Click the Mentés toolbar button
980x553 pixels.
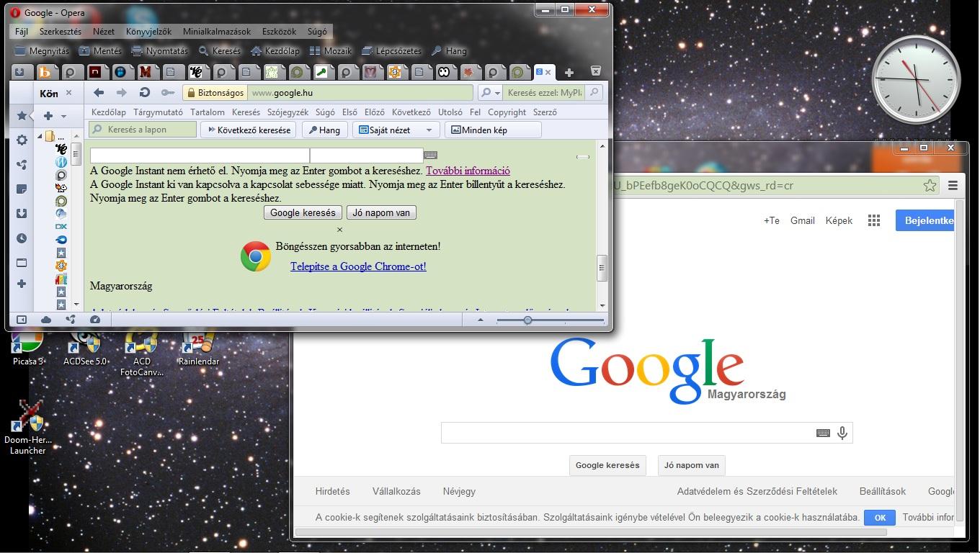coord(100,51)
